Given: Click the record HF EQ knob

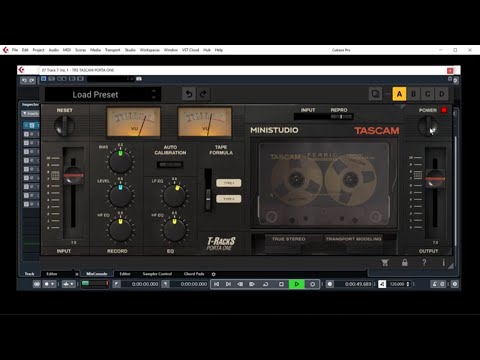Looking at the screenshot, I should coord(120,230).
